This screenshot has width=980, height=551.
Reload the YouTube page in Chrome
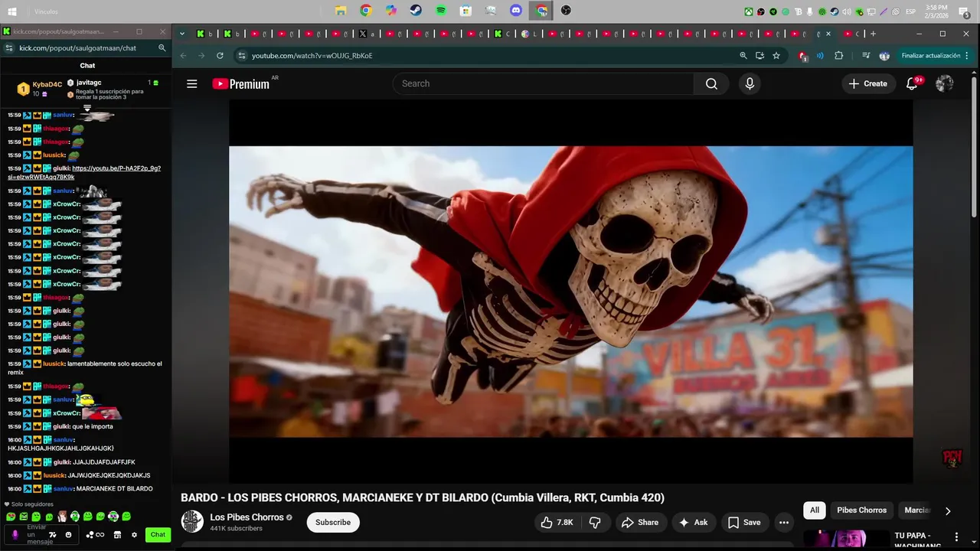(x=220, y=56)
